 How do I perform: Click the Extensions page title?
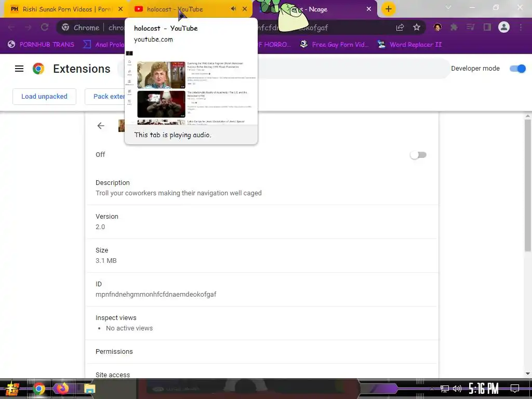(82, 69)
